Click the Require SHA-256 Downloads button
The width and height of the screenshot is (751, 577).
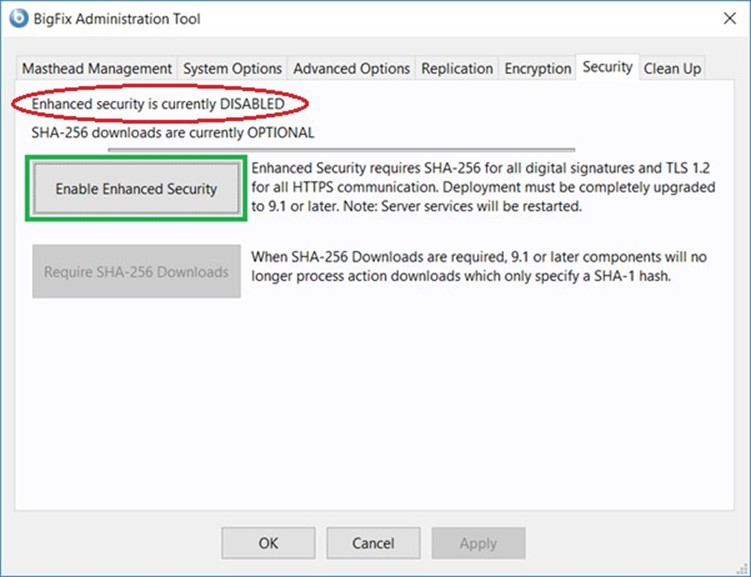[x=136, y=271]
